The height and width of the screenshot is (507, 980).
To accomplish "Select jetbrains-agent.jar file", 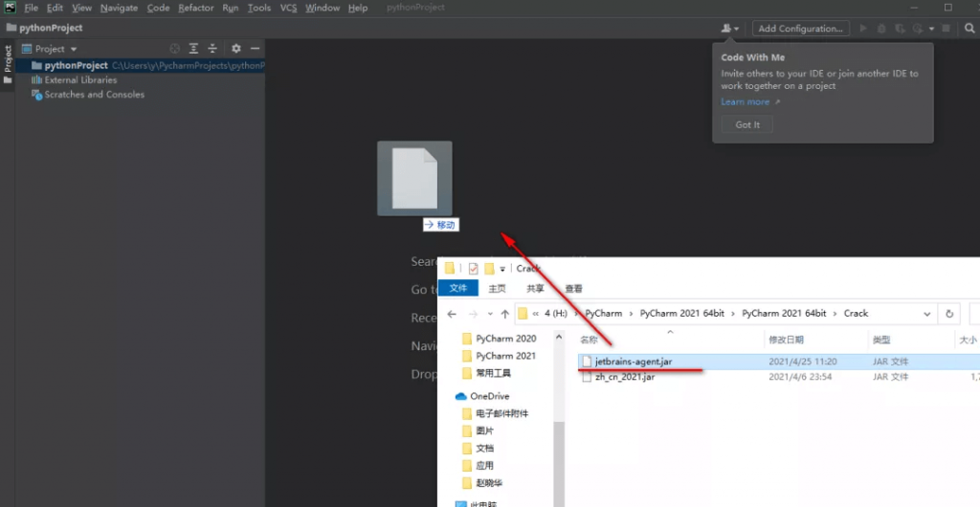I will 634,362.
